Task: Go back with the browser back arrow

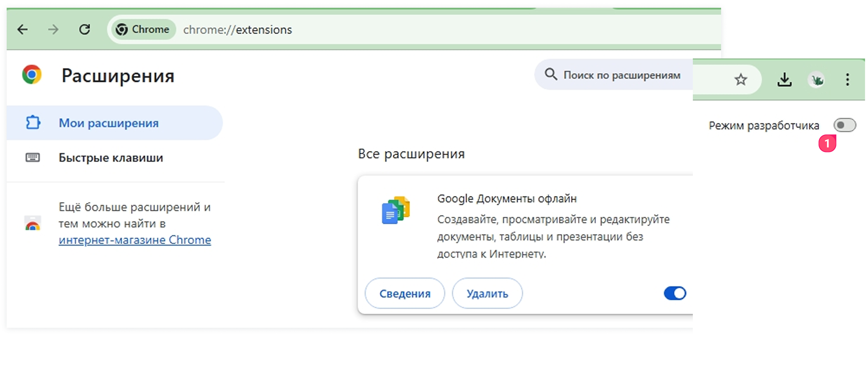Action: [x=23, y=30]
